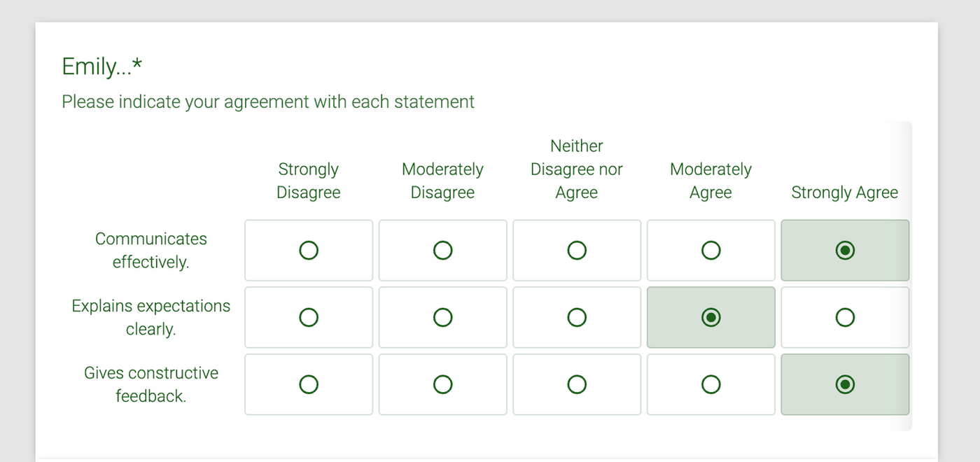The image size is (980, 462).
Task: Select Moderately Disagree for Communicates effectively
Action: coord(442,250)
